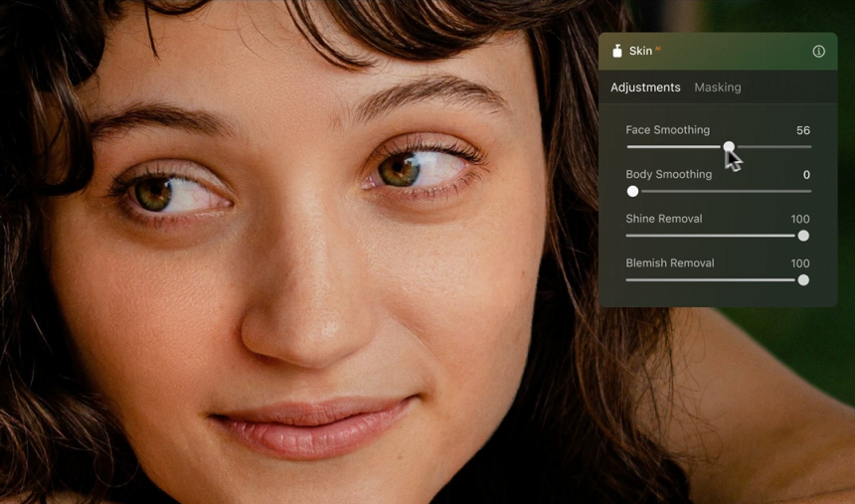Click the Shine Removal label
This screenshot has height=504, width=855.
663,218
